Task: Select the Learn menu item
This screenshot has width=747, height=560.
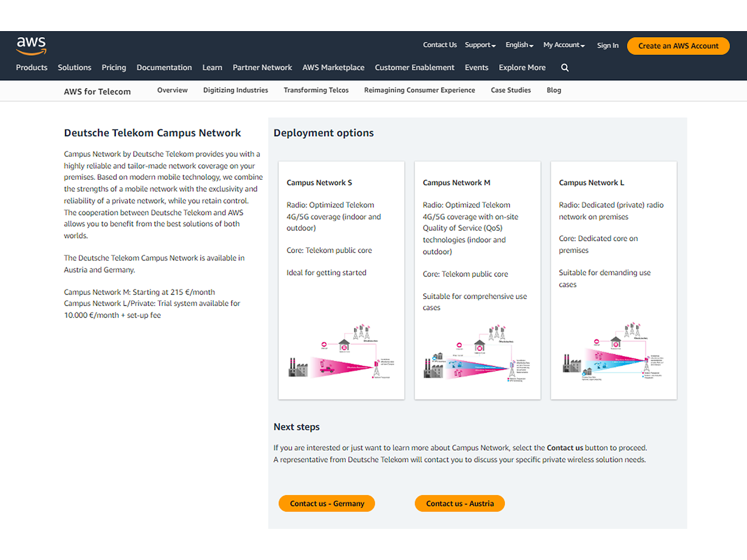Action: 212,67
